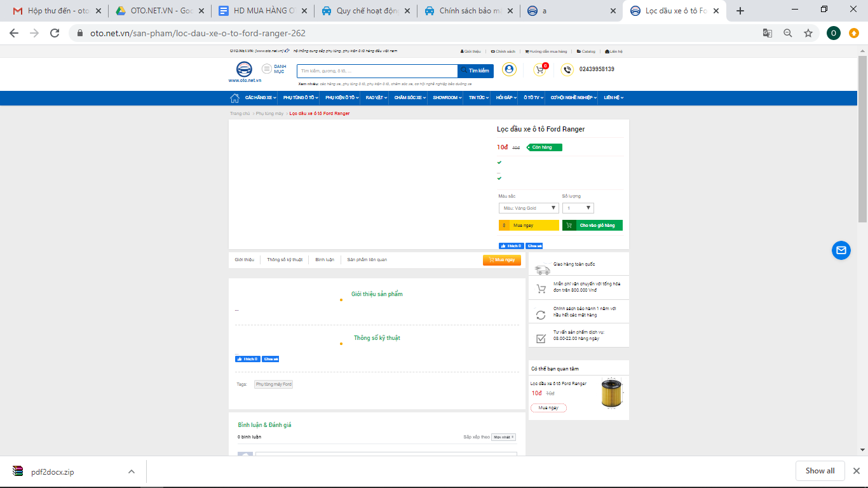Open the Ô TÔ TV menu
The image size is (868, 488).
pos(534,98)
